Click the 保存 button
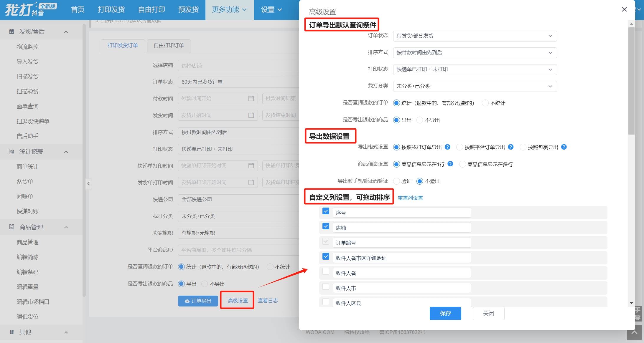 [x=445, y=313]
